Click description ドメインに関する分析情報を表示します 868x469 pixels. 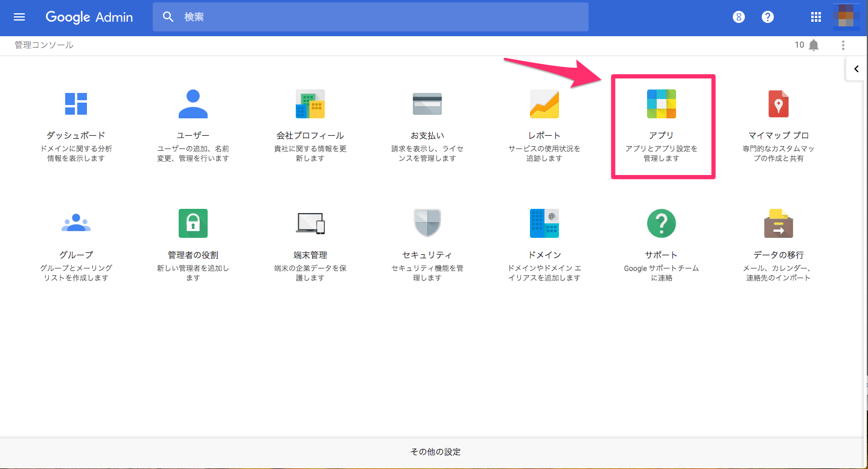tap(76, 153)
